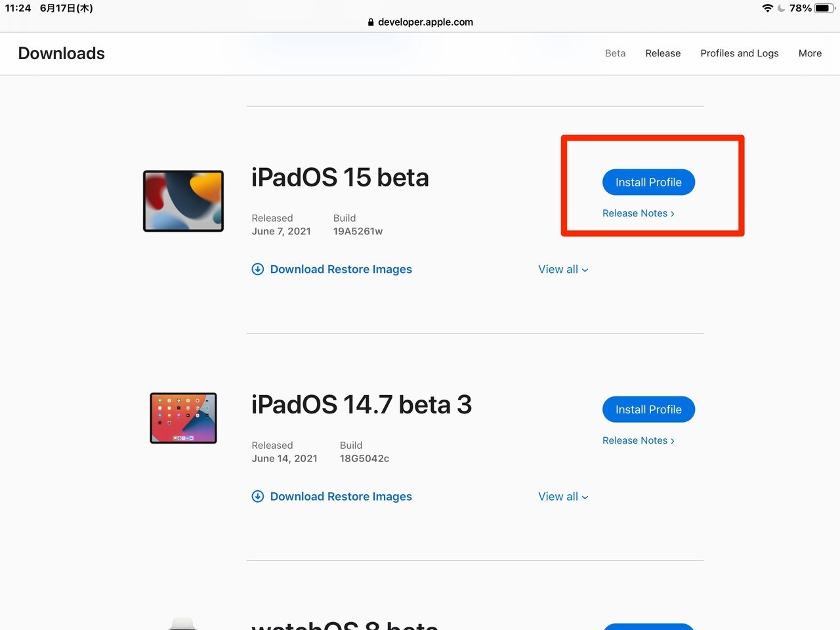Install Profile for iPadOS 14.7 beta 3

coord(648,409)
